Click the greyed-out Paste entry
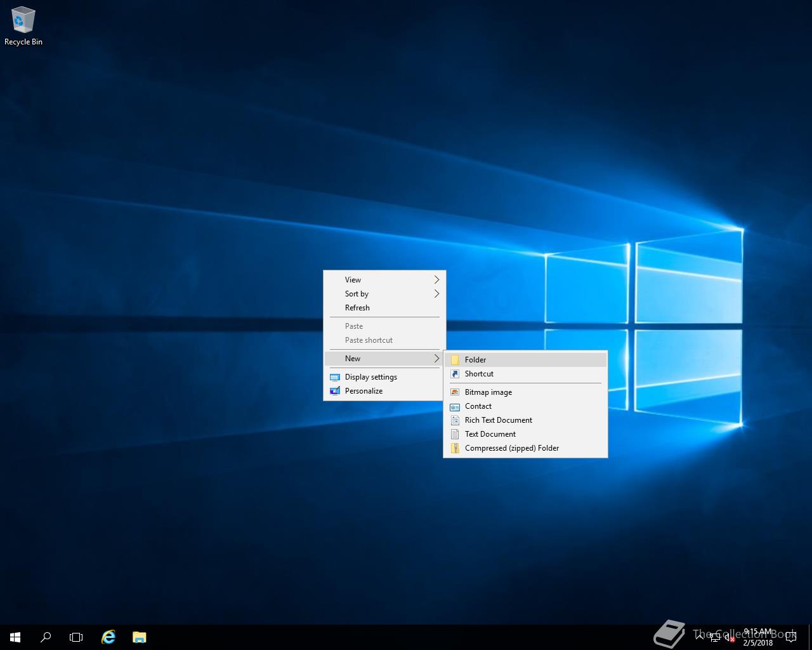The image size is (812, 650). (384, 326)
